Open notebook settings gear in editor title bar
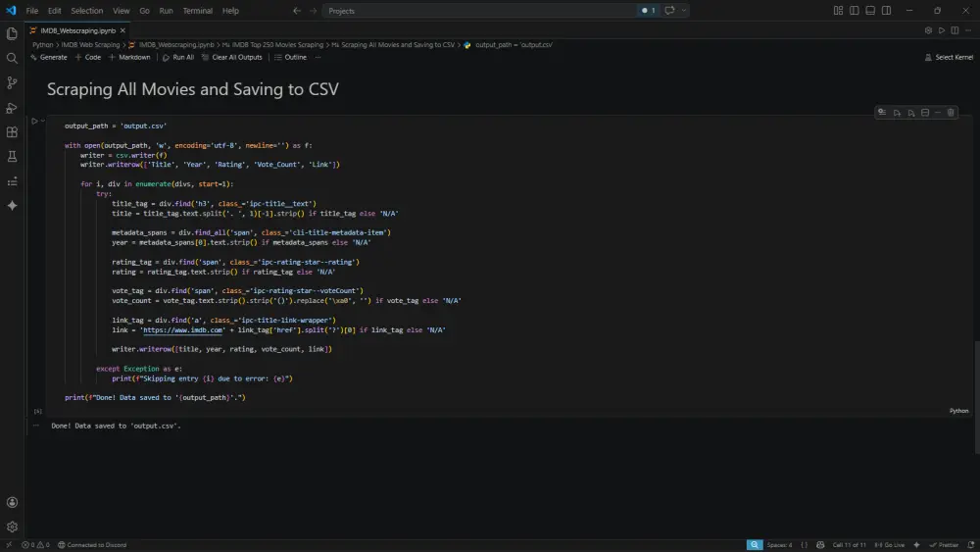The height and width of the screenshot is (552, 980). click(928, 30)
